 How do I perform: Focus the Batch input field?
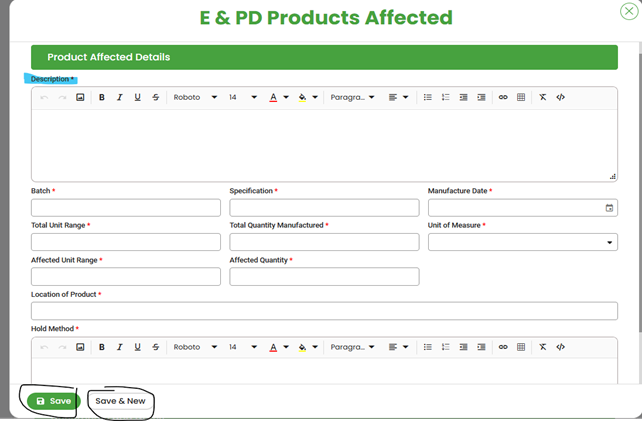point(126,208)
